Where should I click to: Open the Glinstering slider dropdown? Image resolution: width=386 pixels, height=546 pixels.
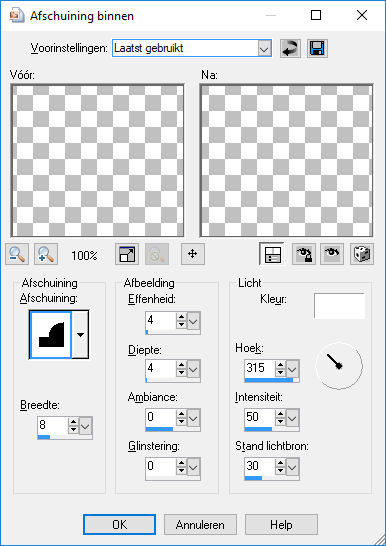(x=194, y=467)
